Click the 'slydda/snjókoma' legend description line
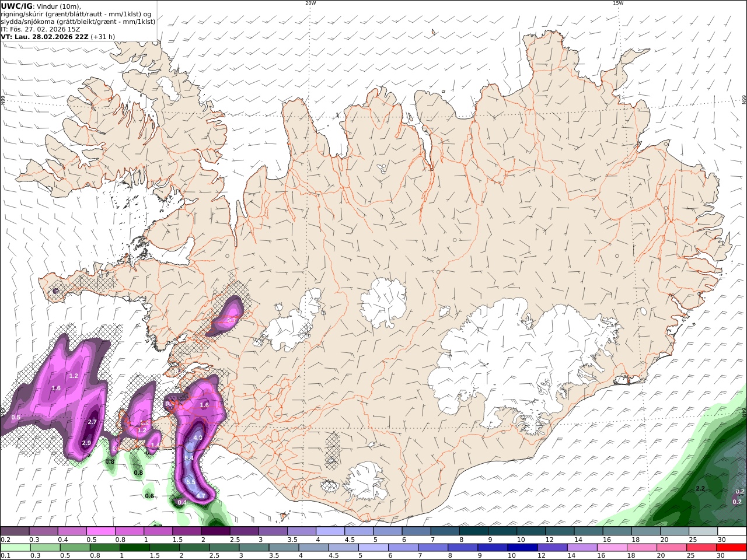747x560 pixels. pyautogui.click(x=78, y=22)
